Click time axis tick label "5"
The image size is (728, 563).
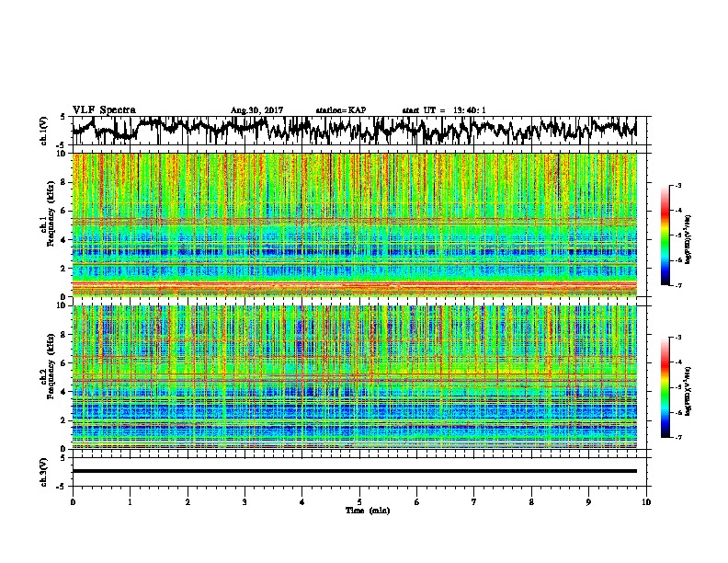359,502
